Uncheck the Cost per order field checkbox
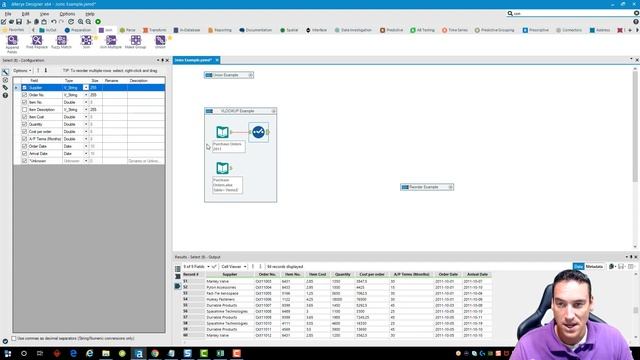640x360 pixels. point(24,131)
